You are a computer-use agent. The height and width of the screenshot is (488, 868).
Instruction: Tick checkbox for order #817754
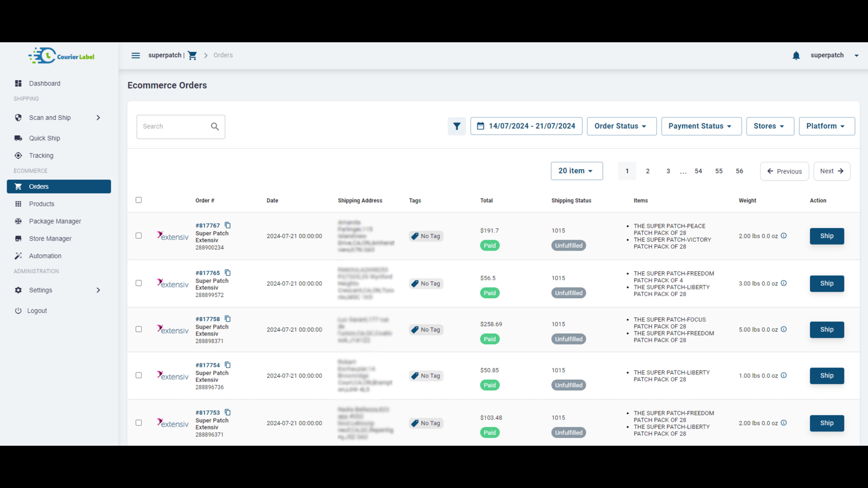click(x=139, y=375)
